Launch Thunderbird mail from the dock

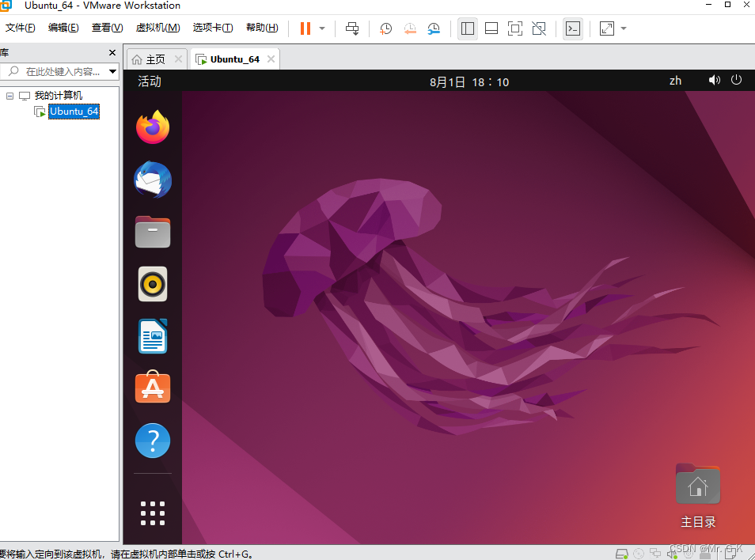[x=153, y=180]
